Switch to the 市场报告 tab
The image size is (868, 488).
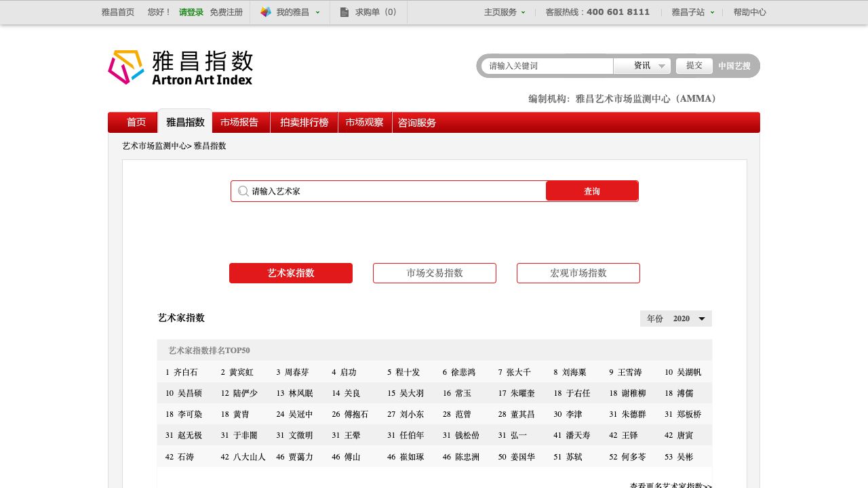pos(239,123)
